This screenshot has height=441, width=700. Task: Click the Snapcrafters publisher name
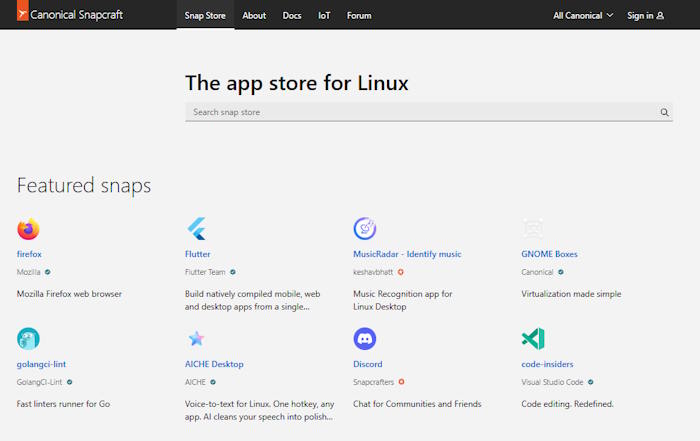[x=374, y=382]
